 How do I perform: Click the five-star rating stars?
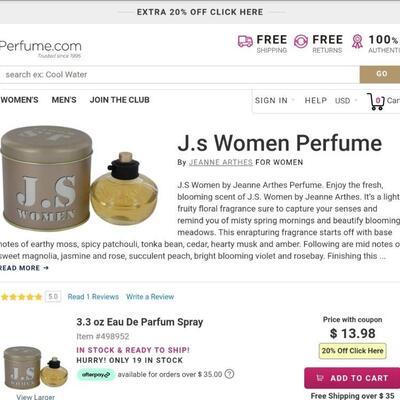(x=21, y=297)
